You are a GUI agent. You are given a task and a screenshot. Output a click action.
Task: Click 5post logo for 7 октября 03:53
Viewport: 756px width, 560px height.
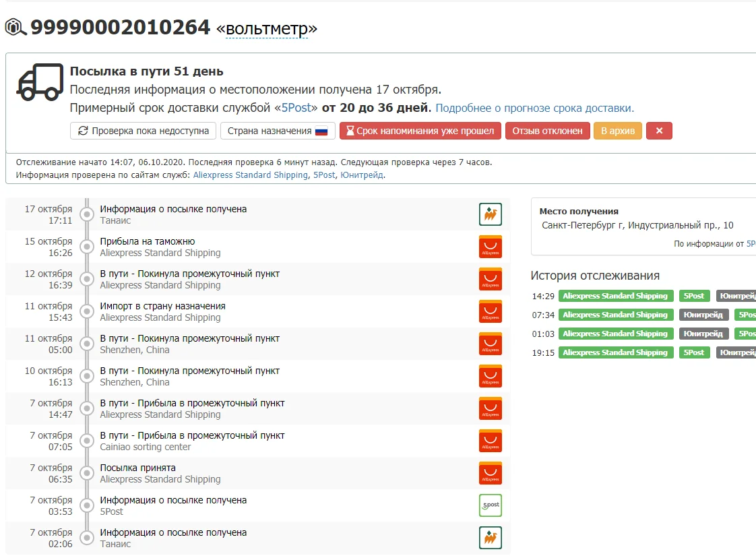491,505
